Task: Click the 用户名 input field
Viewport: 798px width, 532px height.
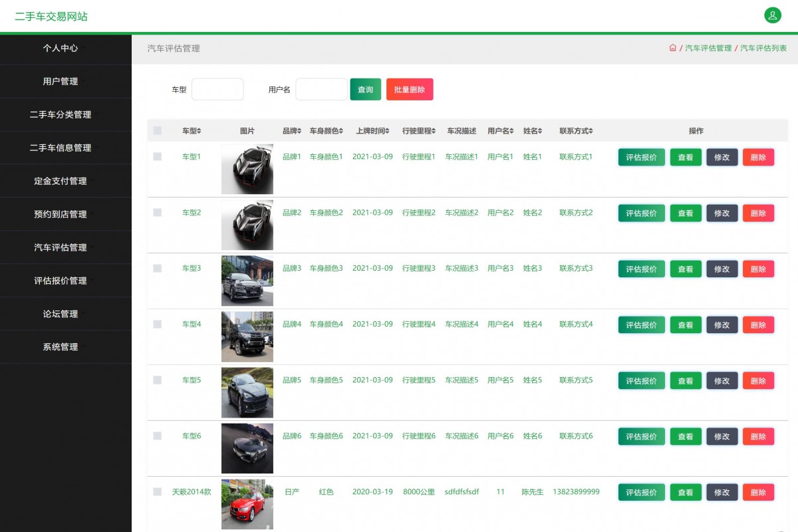Action: 321,88
